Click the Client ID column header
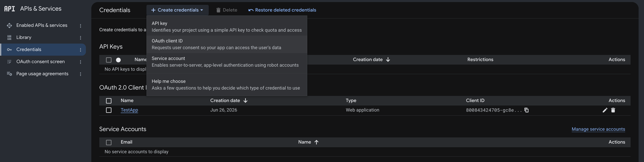644x162 pixels. 475,101
